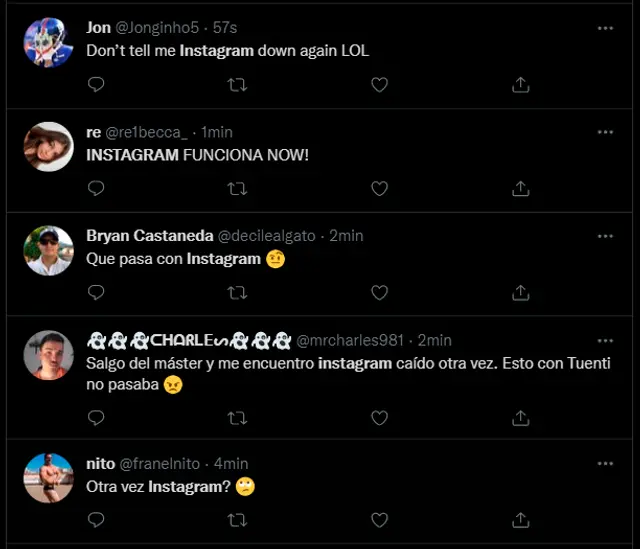Expand more options for nito's tweet
640x549 pixels.
tap(605, 463)
